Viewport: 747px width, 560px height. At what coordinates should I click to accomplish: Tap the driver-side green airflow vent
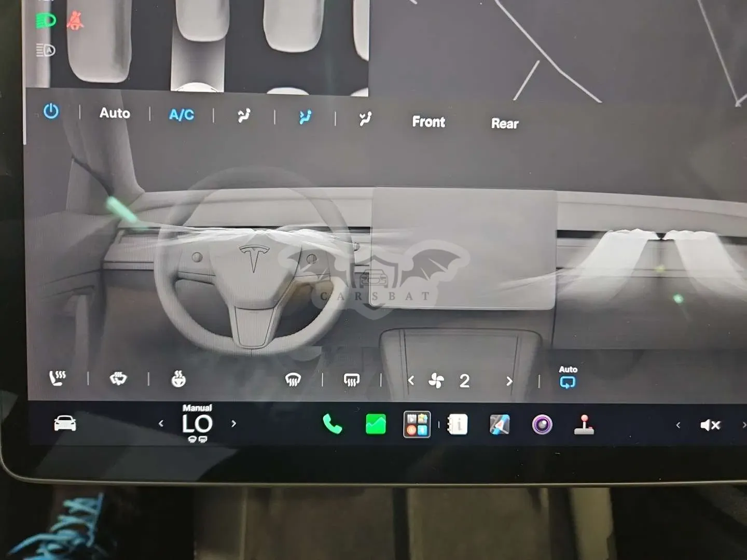[x=121, y=211]
